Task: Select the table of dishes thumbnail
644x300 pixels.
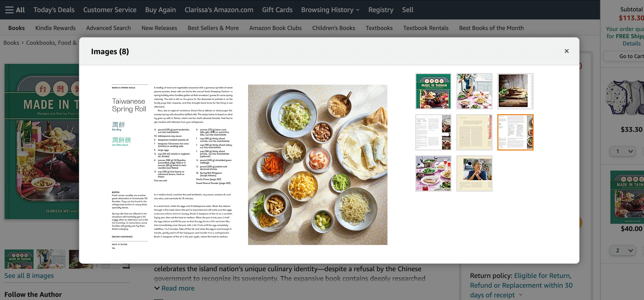Action: 433,173
